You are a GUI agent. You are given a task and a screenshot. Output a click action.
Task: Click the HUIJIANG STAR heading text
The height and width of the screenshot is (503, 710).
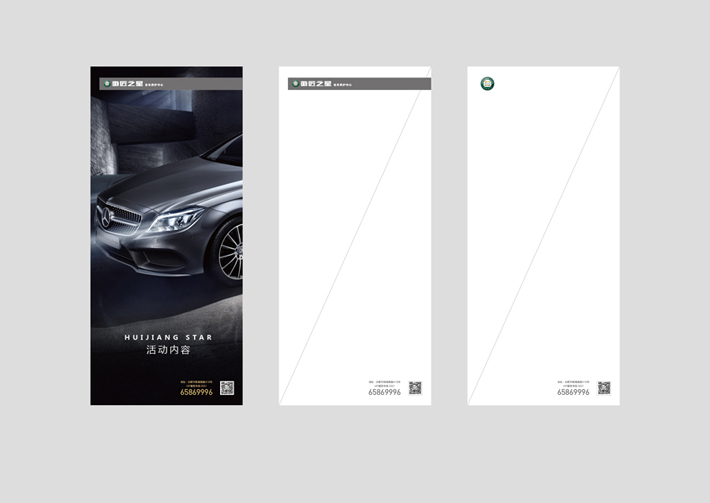coord(168,338)
